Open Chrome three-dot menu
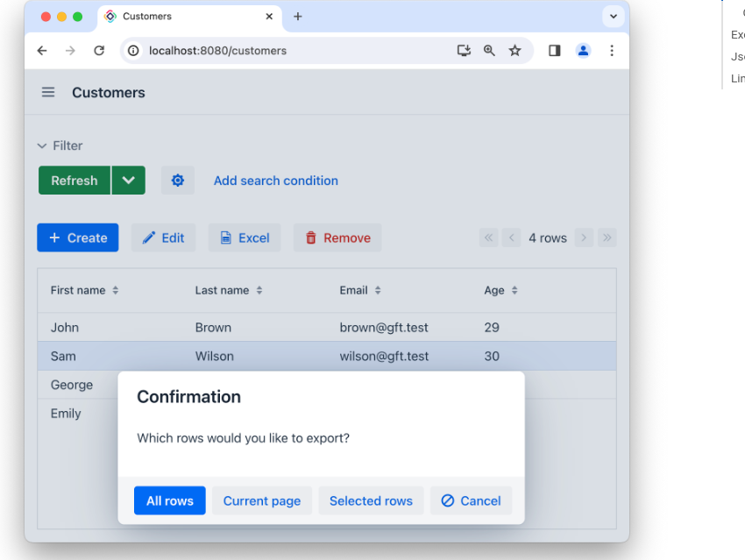745x560 pixels. [x=612, y=51]
